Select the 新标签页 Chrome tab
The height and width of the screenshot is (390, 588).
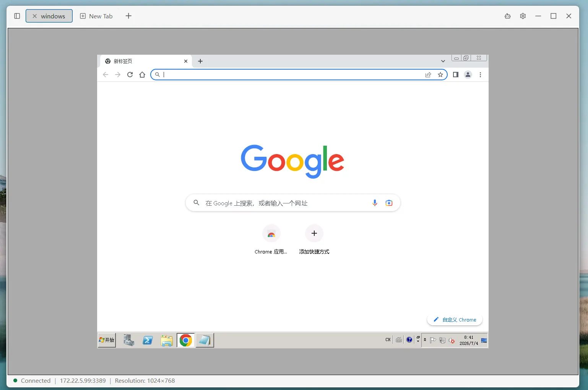coord(145,61)
